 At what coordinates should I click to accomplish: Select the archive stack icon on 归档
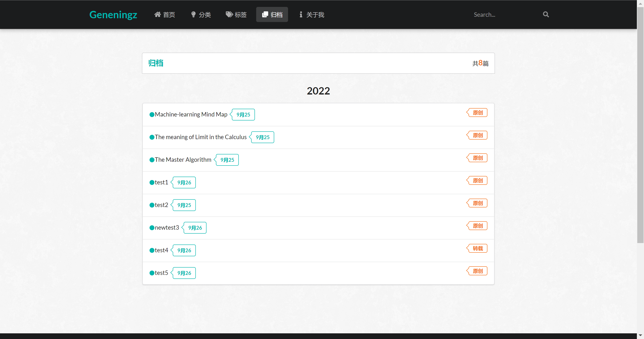coord(265,14)
